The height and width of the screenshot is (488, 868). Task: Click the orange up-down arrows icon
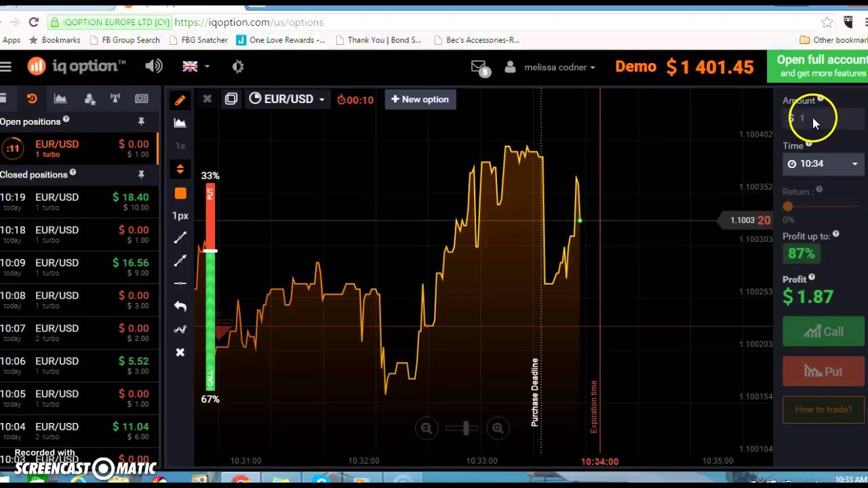point(180,169)
